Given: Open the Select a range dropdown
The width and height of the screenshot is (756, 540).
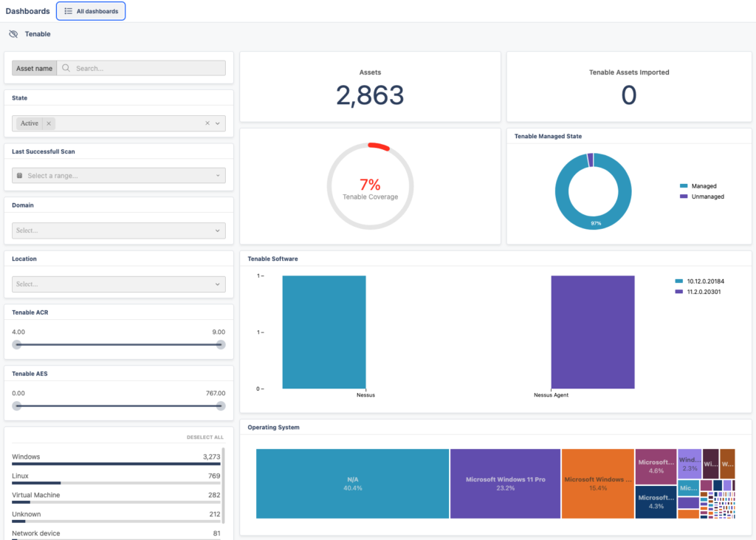Looking at the screenshot, I should (119, 176).
